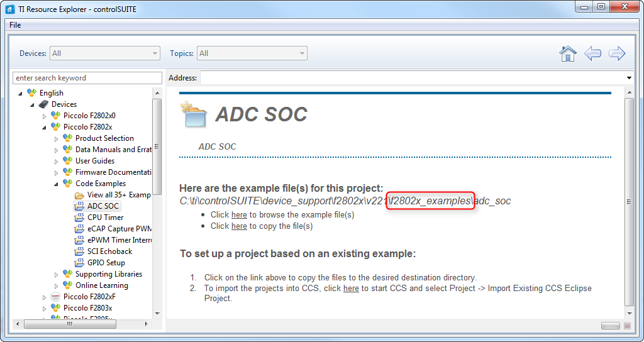Click the tree scroll-down arrow
This screenshot has width=644, height=342.
coord(157,314)
